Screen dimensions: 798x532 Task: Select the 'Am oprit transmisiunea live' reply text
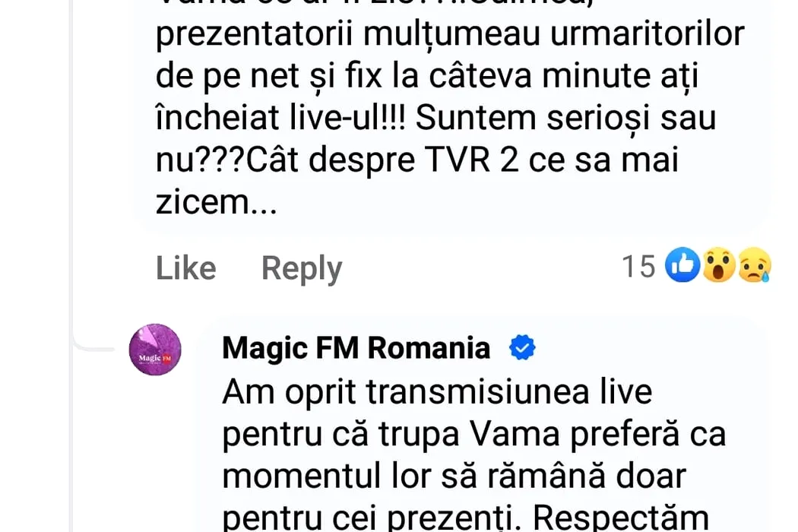[438, 392]
